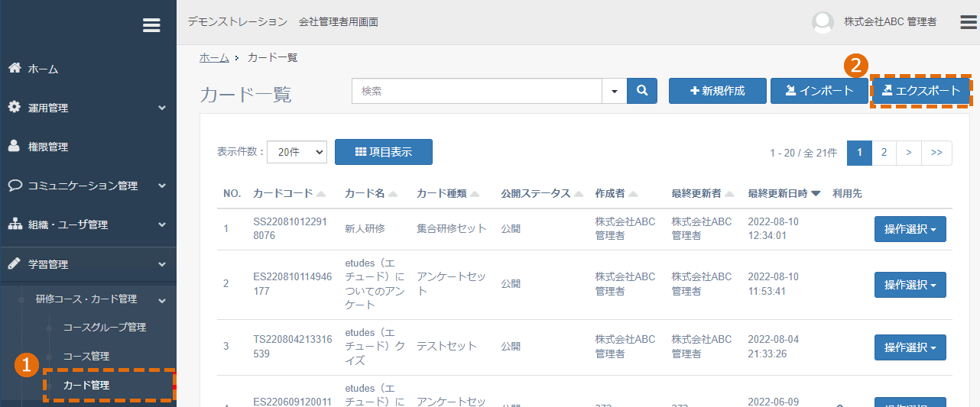Image resolution: width=980 pixels, height=407 pixels.
Task: Sort by 最終更新者 column arrow
Action: (x=729, y=194)
